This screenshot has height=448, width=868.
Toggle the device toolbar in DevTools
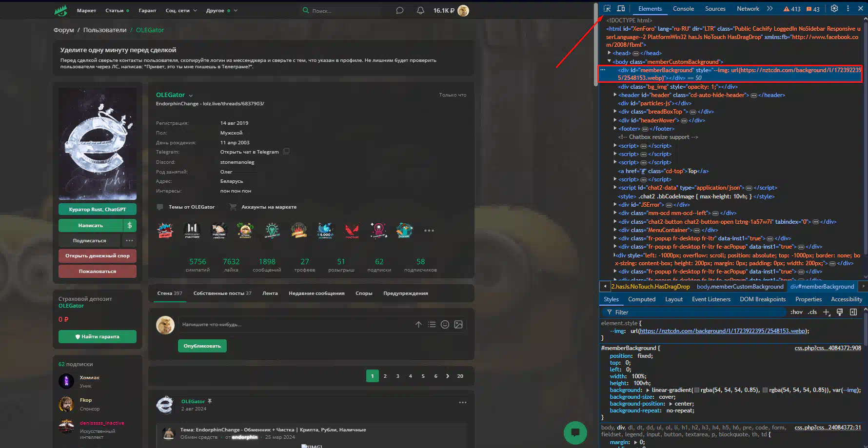[x=621, y=8]
